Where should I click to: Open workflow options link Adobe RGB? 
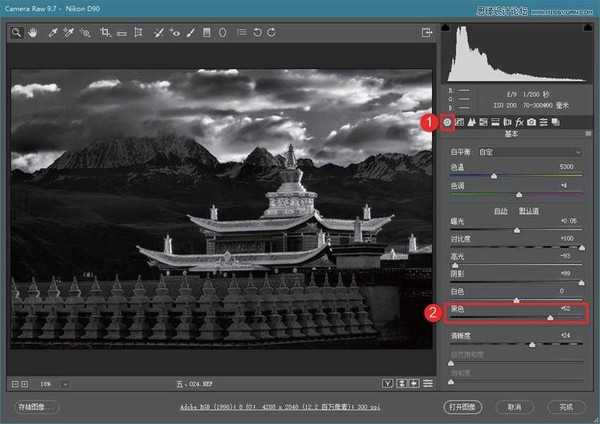tap(300, 408)
